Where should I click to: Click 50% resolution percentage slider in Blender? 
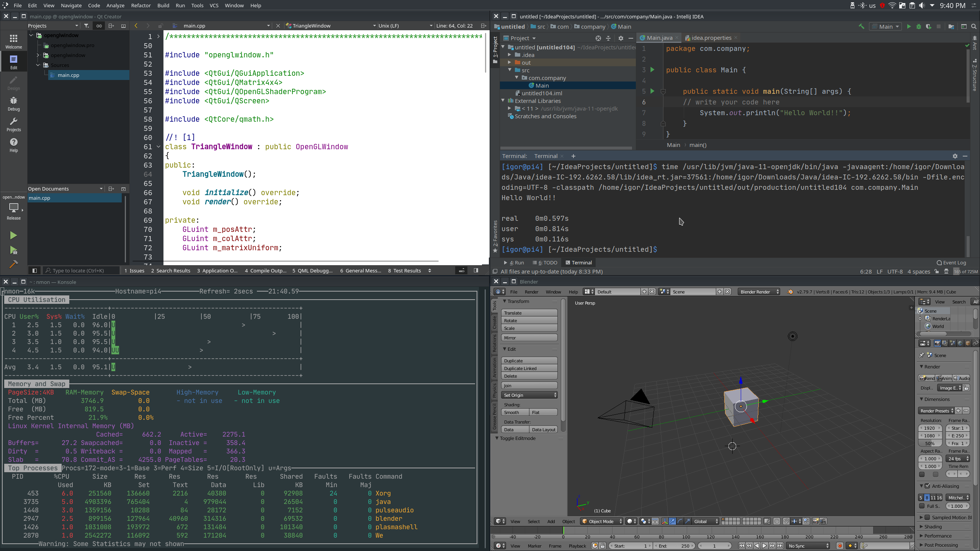coord(930,443)
